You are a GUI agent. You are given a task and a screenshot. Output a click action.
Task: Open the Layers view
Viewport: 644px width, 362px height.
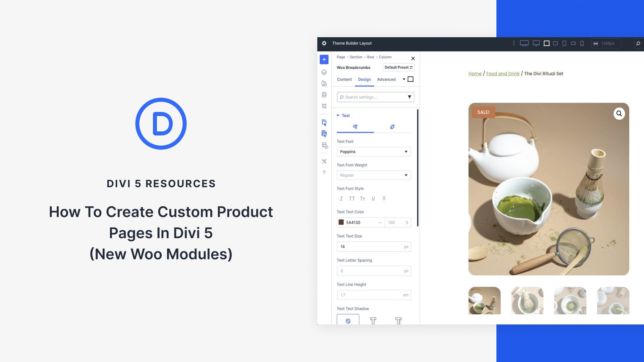point(324,72)
